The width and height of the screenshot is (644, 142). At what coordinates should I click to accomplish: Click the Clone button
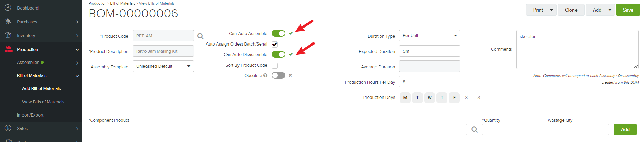571,10
